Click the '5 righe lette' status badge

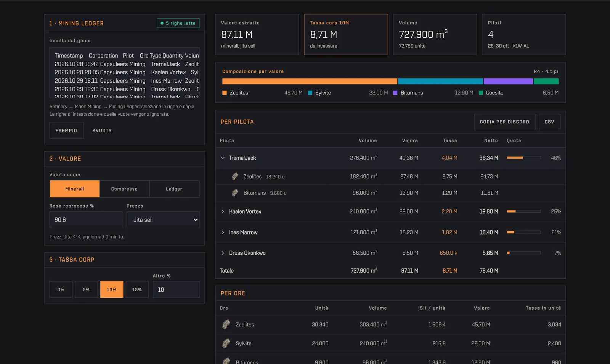(178, 23)
